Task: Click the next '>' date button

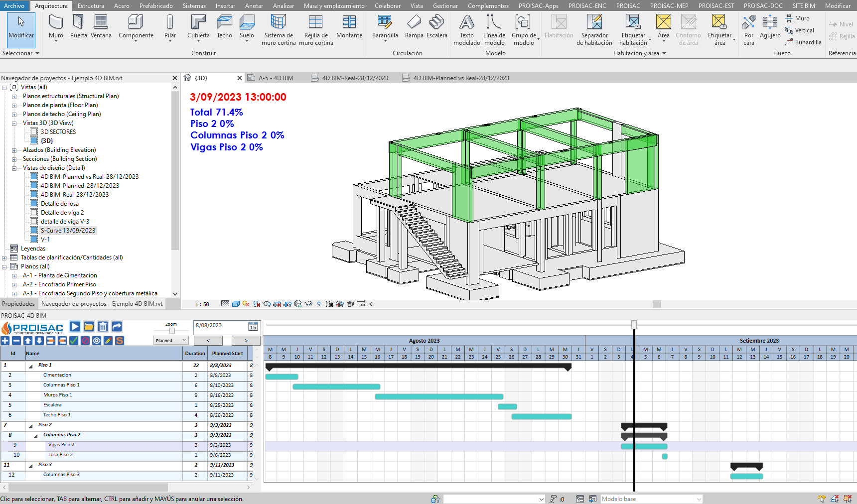Action: [x=246, y=341]
